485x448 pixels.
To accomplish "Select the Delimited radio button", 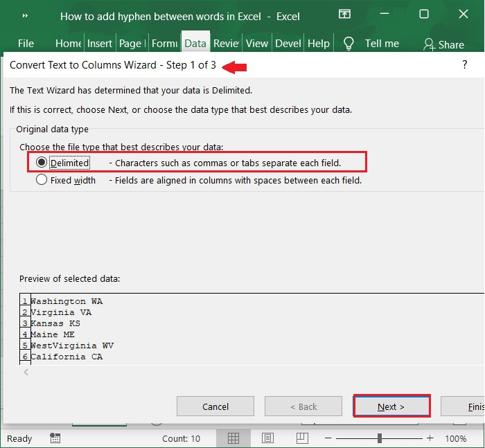I will (42, 163).
